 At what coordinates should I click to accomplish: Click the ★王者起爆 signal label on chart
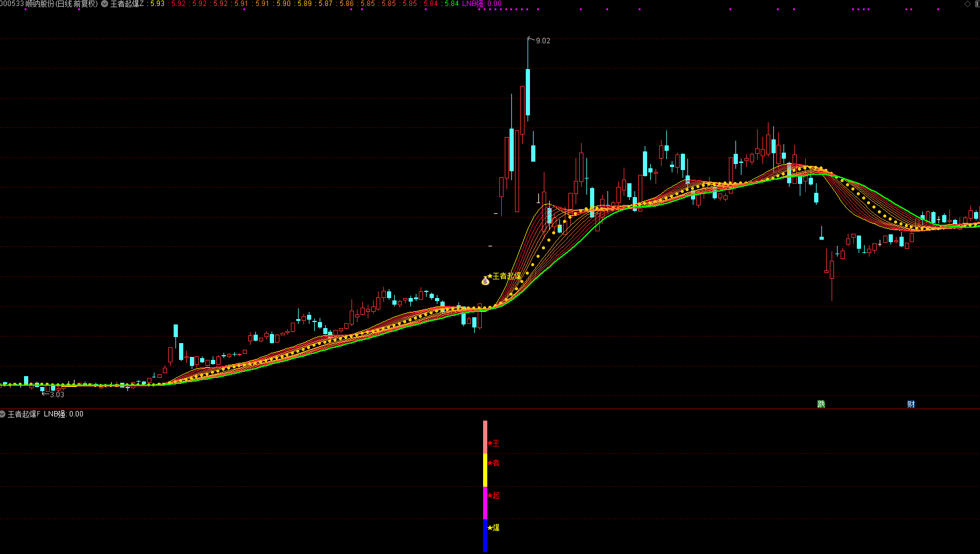[504, 276]
